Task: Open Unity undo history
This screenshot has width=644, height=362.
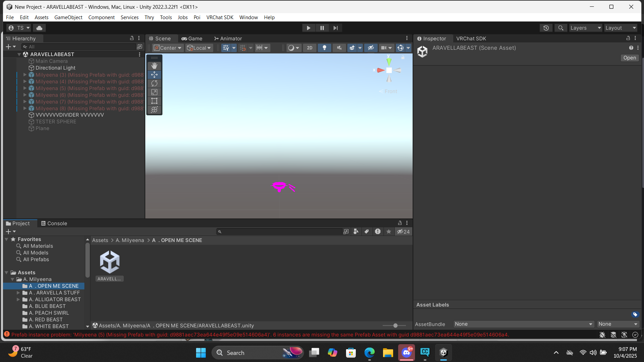Action: point(546,28)
